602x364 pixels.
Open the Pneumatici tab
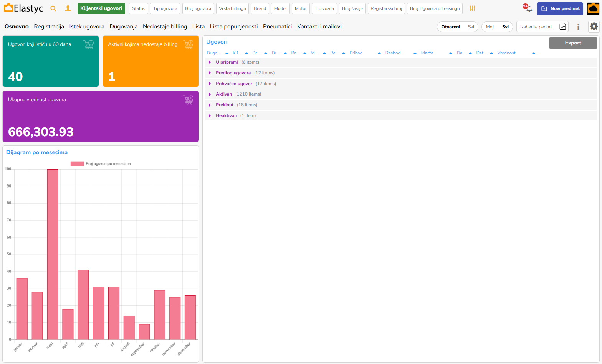pyautogui.click(x=277, y=26)
